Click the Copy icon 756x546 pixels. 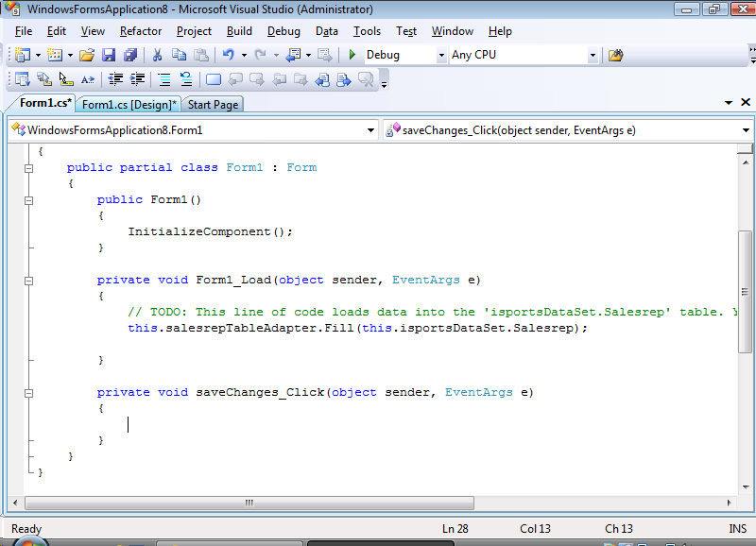(179, 55)
